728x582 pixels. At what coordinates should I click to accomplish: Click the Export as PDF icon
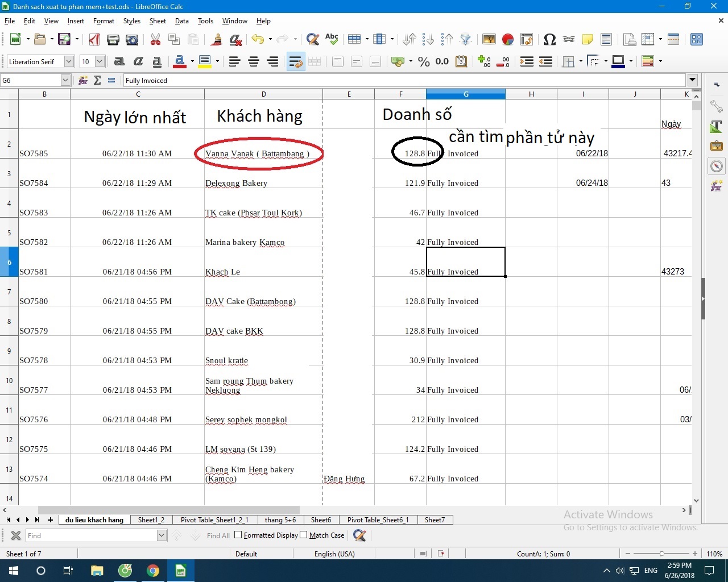pyautogui.click(x=94, y=39)
